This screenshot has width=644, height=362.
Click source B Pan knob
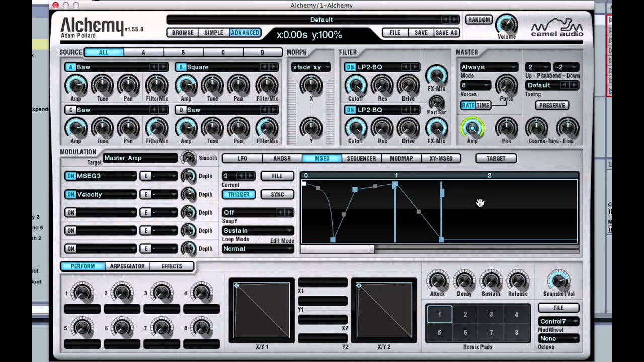(238, 85)
